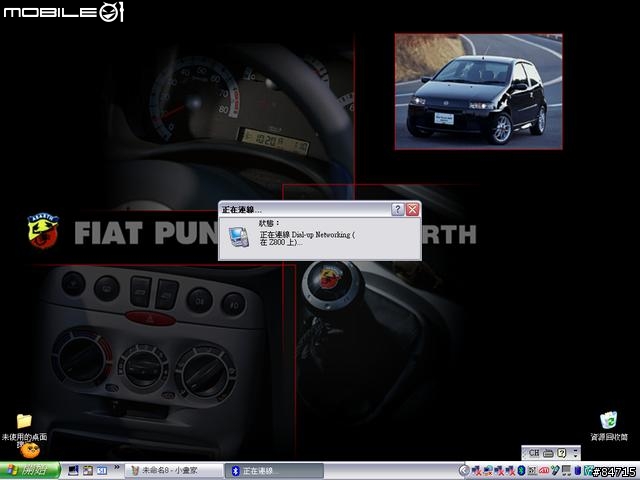640x480 pixels.
Task: Open the 開始 Start menu
Action: pyautogui.click(x=30, y=471)
